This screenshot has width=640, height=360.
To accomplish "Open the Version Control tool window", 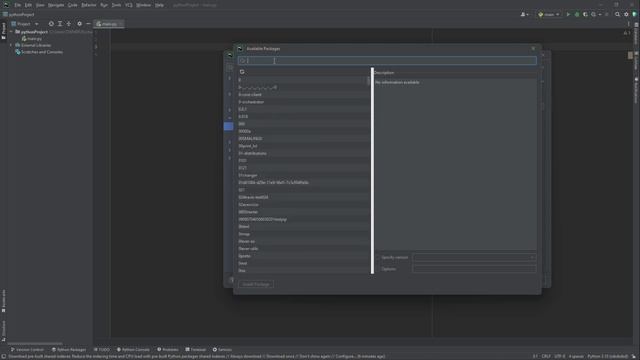I will (x=27, y=350).
